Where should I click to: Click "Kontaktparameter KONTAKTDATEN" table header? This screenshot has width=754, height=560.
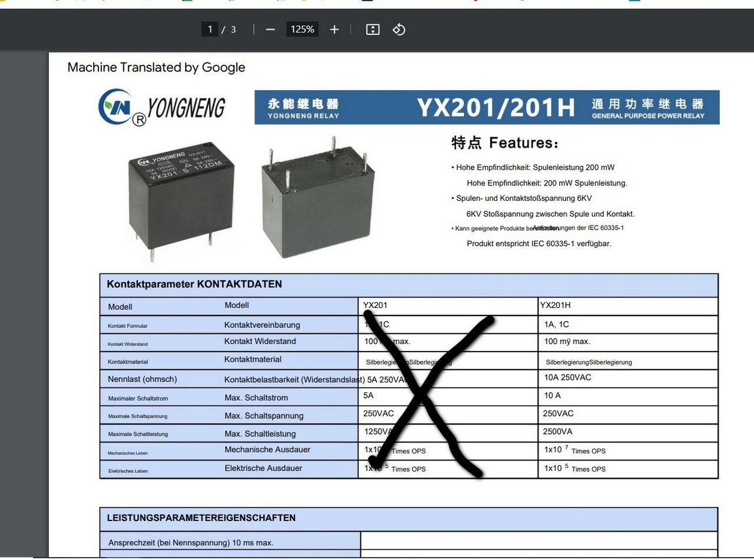pos(194,284)
